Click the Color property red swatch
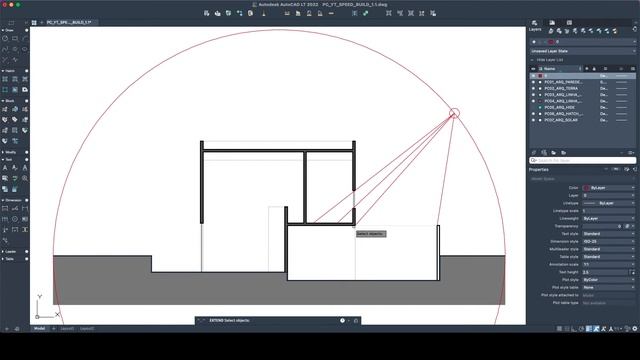The image size is (640, 360). (x=586, y=188)
